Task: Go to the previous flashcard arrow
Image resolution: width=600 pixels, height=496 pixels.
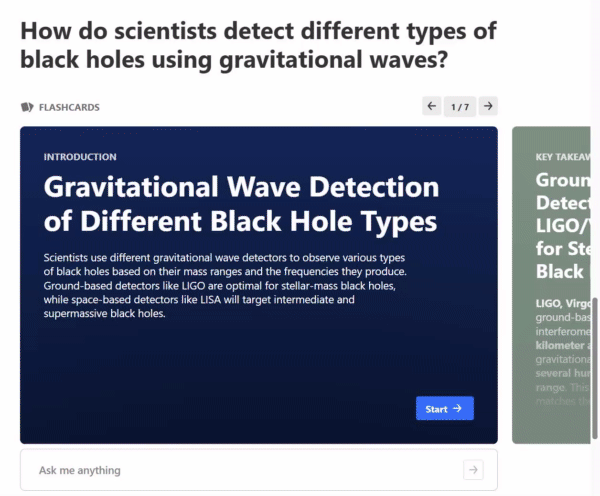Action: click(432, 106)
